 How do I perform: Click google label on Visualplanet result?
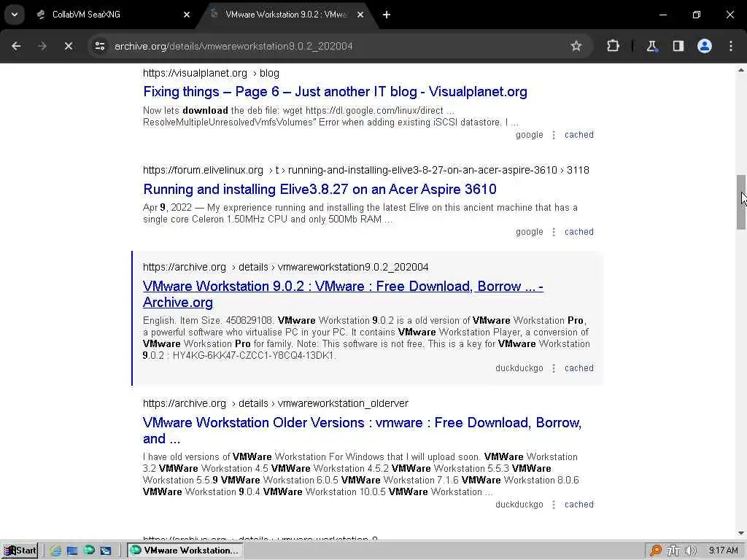530,135
